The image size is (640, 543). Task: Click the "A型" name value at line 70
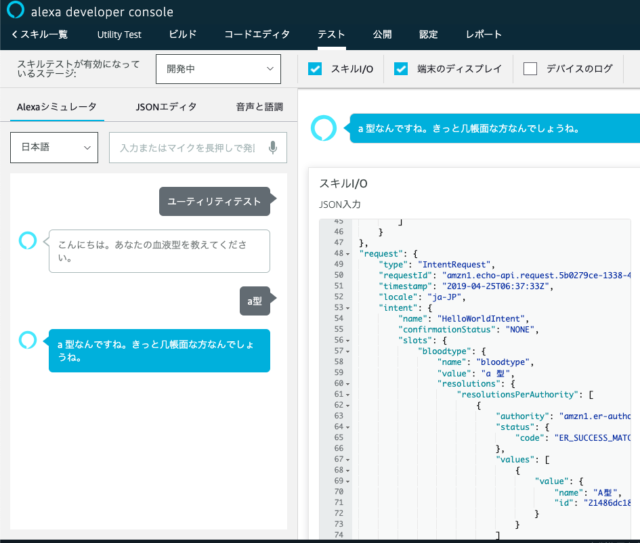click(x=604, y=492)
